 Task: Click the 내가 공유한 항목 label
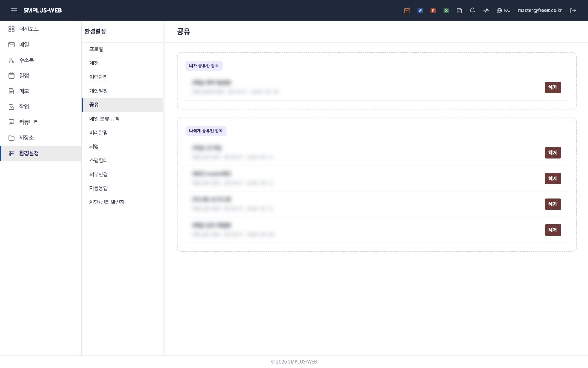[204, 66]
